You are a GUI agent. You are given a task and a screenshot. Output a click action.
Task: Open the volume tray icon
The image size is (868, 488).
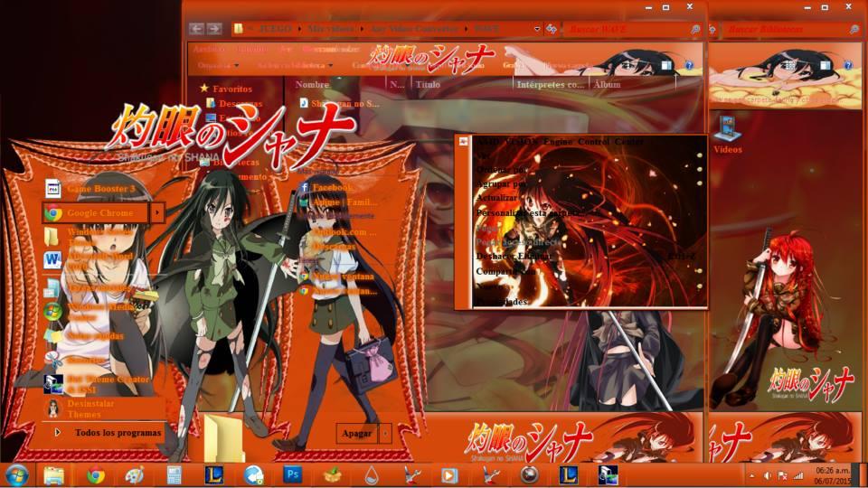[768, 476]
